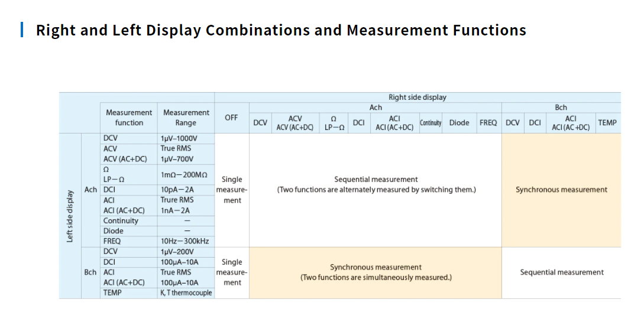Click the "1mΩ–200MΩ" range cell

[184, 174]
